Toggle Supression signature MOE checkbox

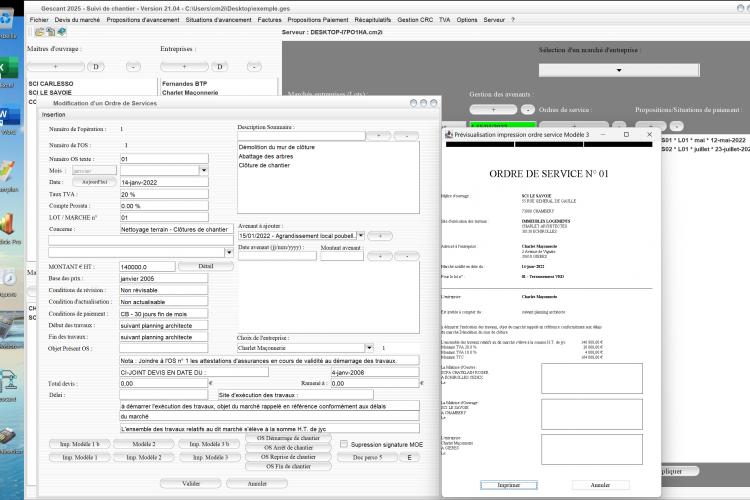pyautogui.click(x=343, y=444)
